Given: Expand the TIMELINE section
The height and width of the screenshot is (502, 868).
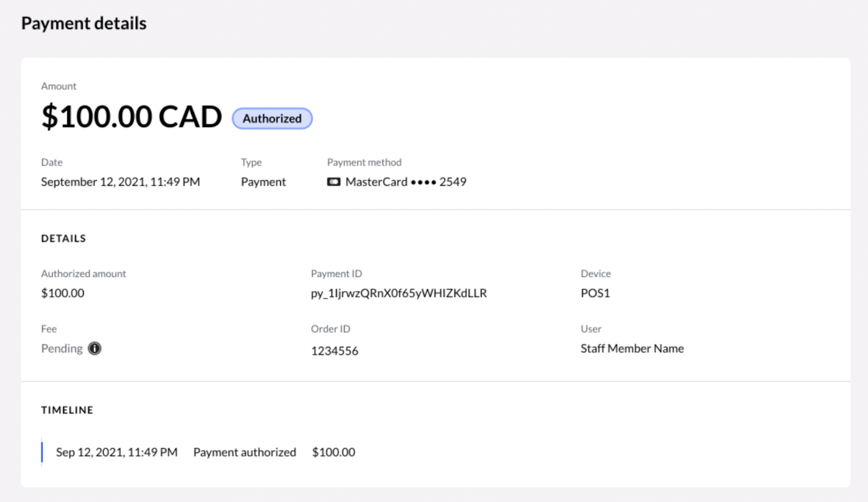Looking at the screenshot, I should [x=67, y=410].
